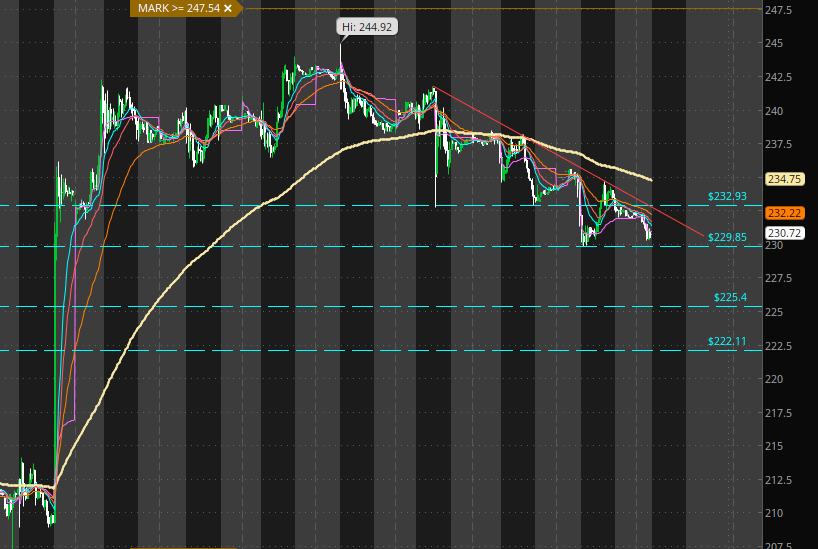Select the MARK >= 247.54 alert label

click(x=179, y=8)
